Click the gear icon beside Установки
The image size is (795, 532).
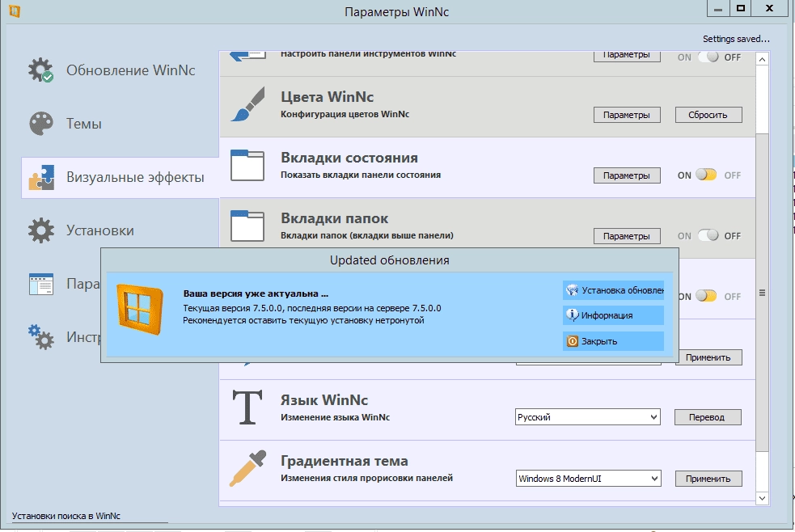(40, 230)
